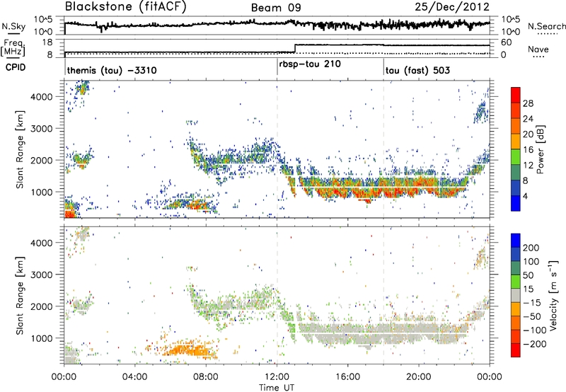The image size is (566, 392).
Task: Click the 'Nave' legend label
Action: [538, 49]
